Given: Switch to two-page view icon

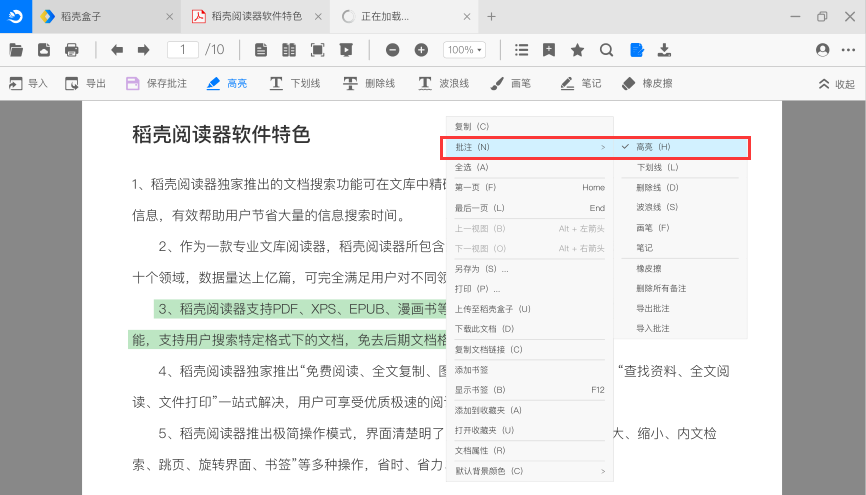Looking at the screenshot, I should pos(289,50).
